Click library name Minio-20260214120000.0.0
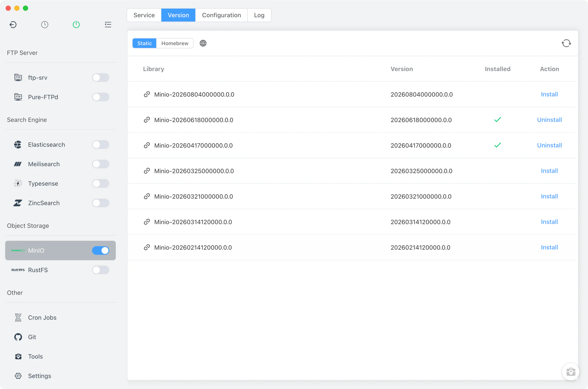This screenshot has height=389, width=588. pos(193,247)
